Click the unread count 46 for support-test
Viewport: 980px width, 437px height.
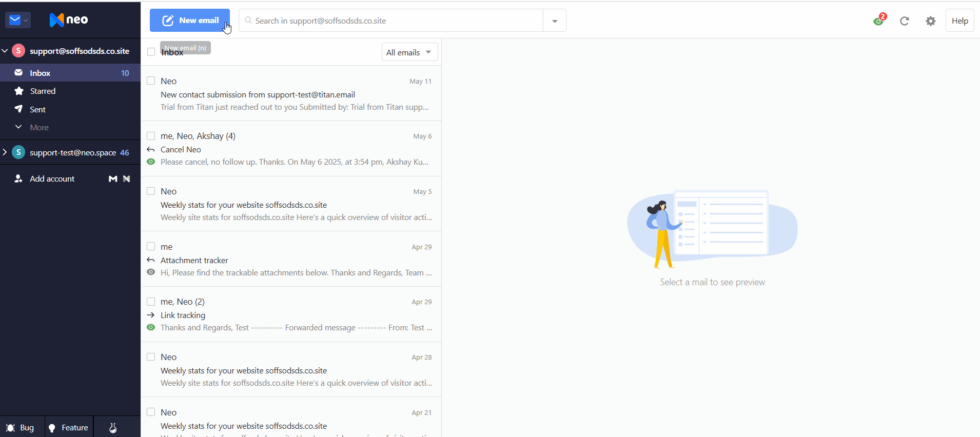(x=125, y=152)
